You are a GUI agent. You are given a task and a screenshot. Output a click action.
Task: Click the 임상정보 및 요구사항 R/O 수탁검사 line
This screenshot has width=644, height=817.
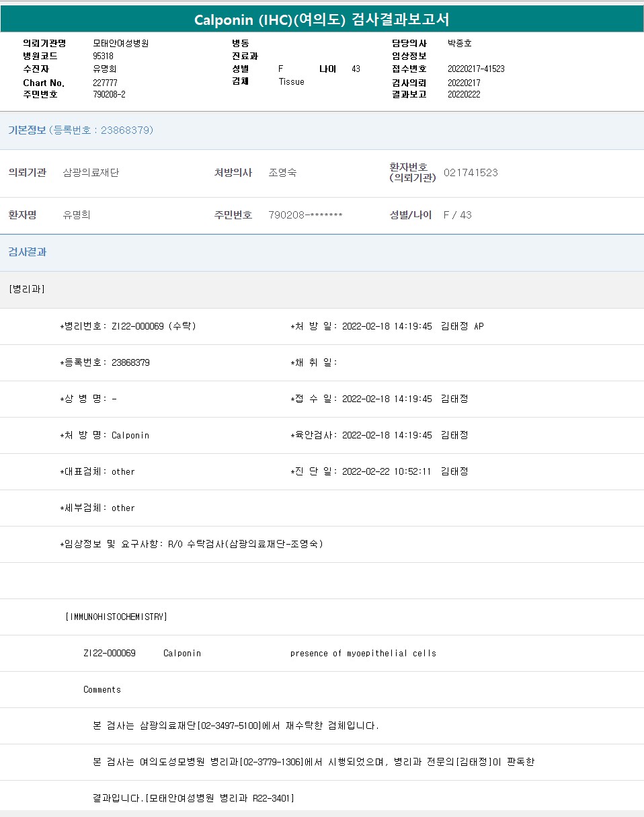(x=192, y=544)
